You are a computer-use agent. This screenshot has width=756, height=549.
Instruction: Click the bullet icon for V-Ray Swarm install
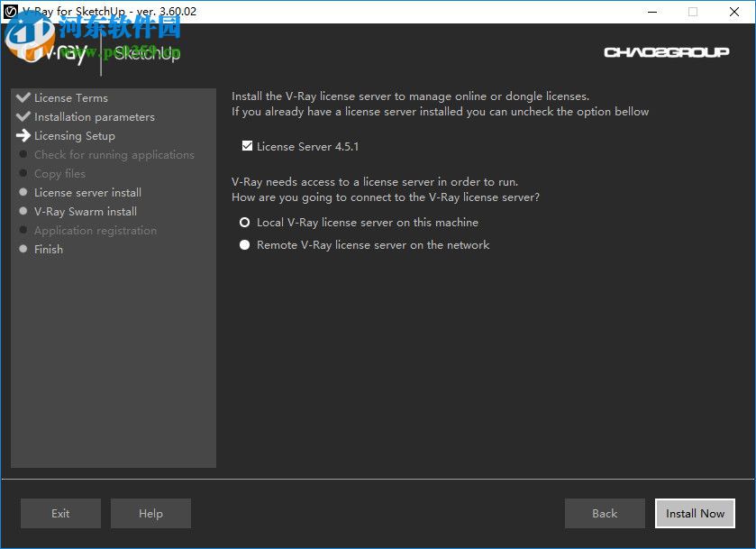click(23, 211)
